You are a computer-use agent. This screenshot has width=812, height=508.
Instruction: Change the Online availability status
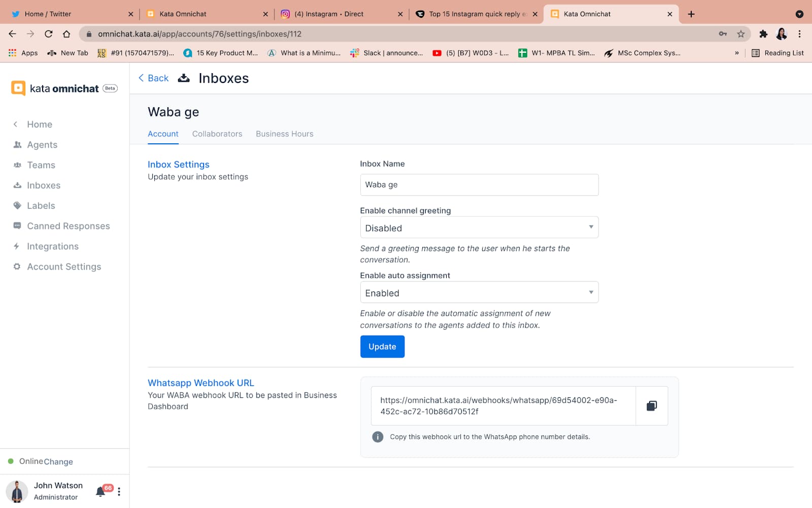(58, 462)
